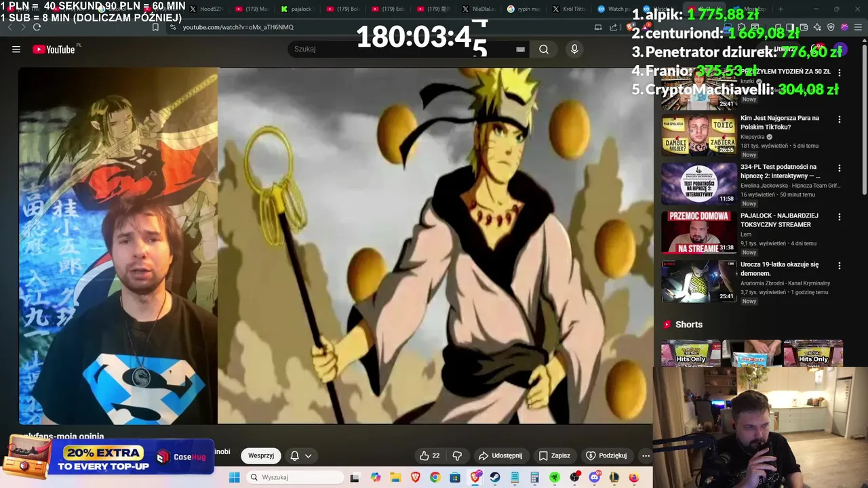Screen dimensions: 868x488
Task: Save the video with Zapisz
Action: pyautogui.click(x=554, y=455)
